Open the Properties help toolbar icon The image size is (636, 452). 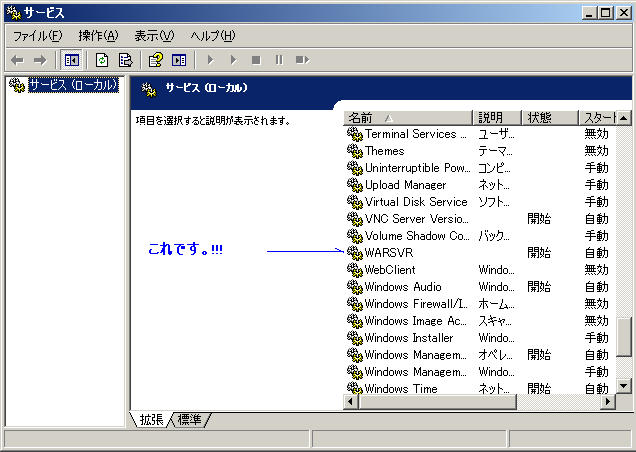(156, 60)
